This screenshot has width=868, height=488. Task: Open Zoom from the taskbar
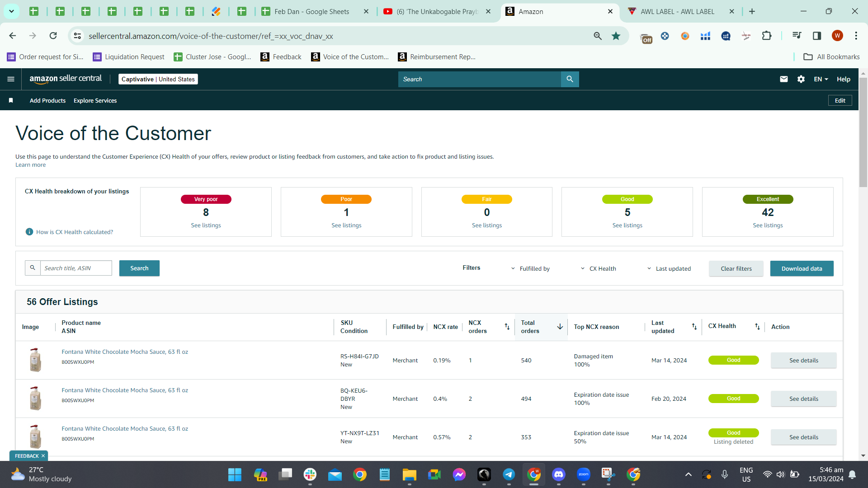click(x=584, y=474)
